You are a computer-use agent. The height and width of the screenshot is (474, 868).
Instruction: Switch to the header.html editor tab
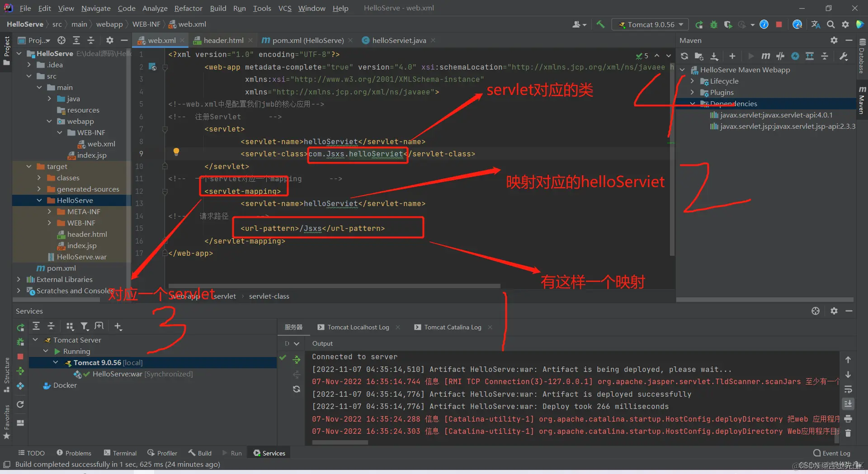click(x=223, y=40)
